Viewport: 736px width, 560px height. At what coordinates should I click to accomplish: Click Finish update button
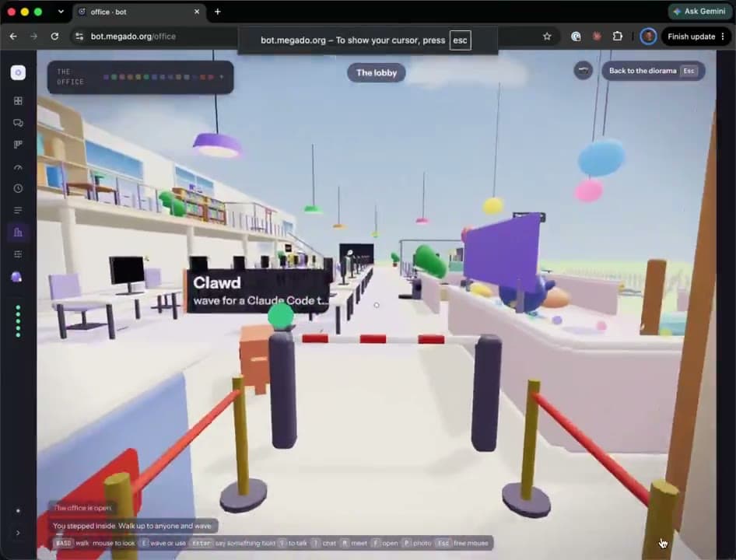pos(691,36)
